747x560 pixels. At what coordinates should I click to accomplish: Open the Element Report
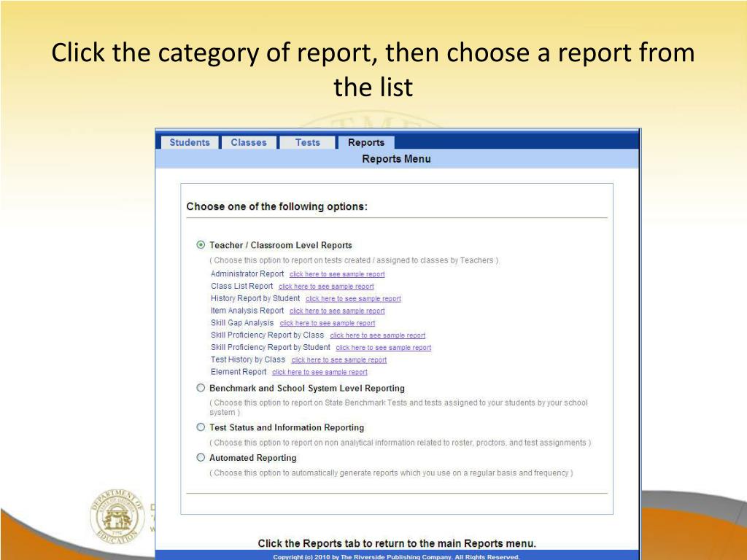(x=239, y=372)
